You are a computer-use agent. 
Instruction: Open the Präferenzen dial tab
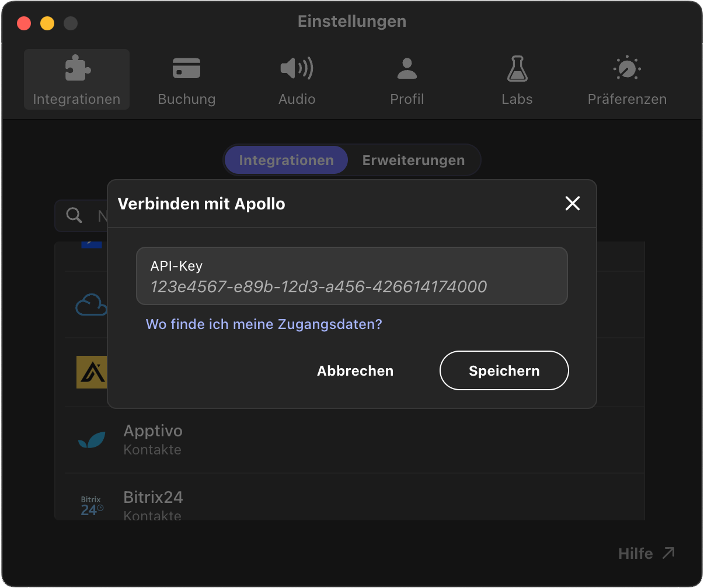point(627,79)
